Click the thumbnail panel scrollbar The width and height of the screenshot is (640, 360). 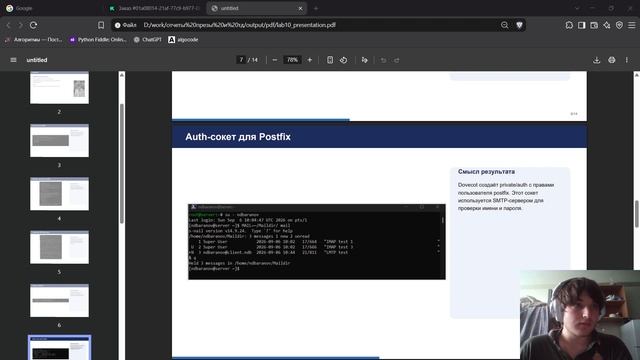(x=122, y=163)
